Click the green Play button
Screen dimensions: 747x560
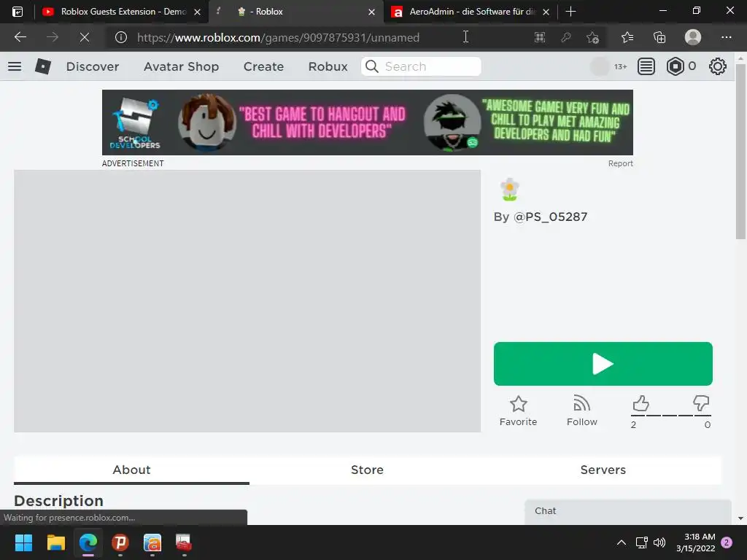click(603, 364)
